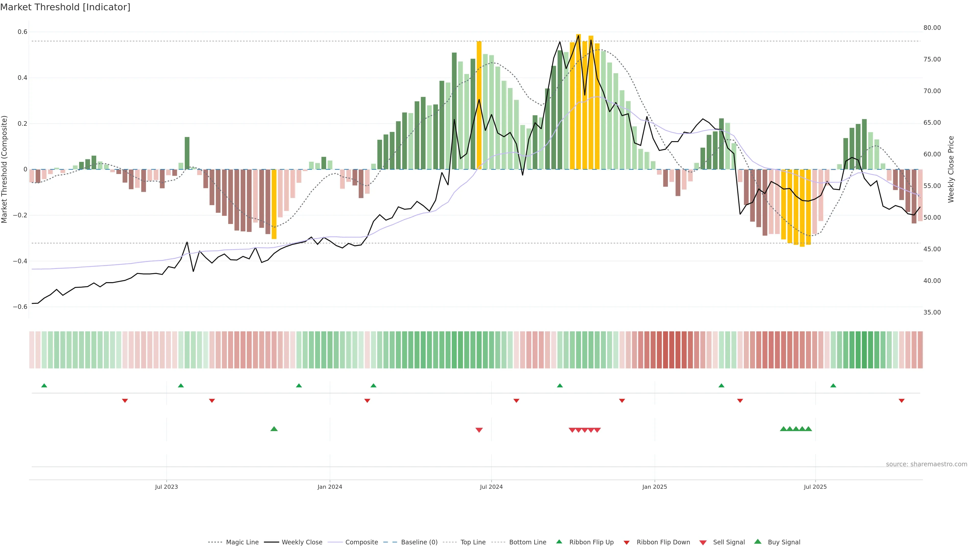Viewport: 980px width, 551px height.
Task: Click the Ribbon Flip Up legend triangle
Action: point(559,542)
